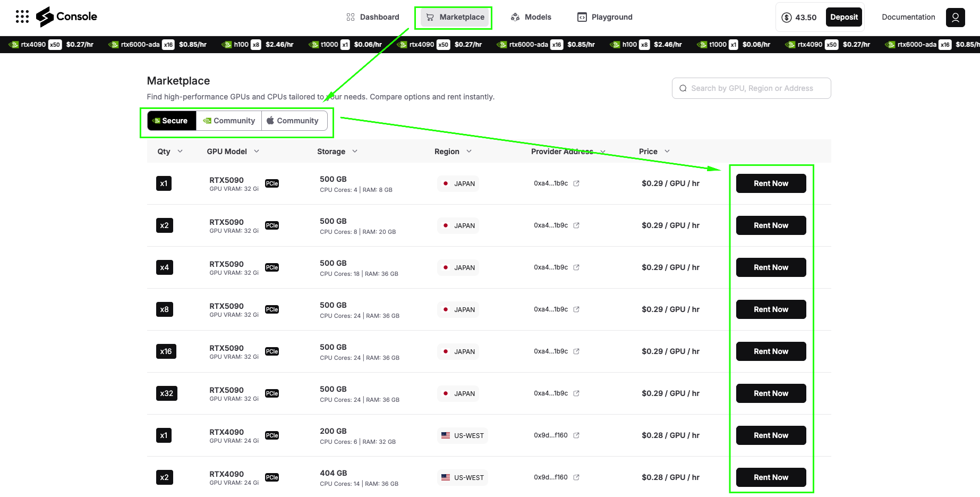Switch to Apple Community providers
The width and height of the screenshot is (980, 497).
(x=293, y=121)
